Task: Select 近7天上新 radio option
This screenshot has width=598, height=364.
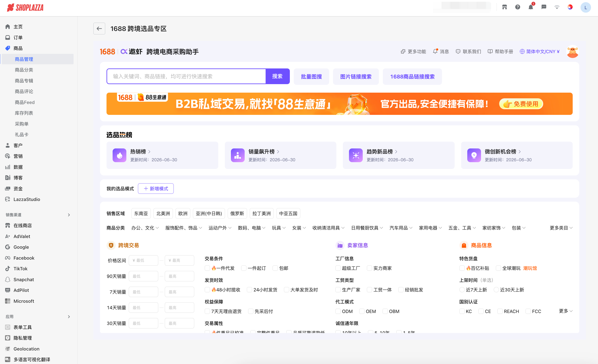Action: (462, 290)
